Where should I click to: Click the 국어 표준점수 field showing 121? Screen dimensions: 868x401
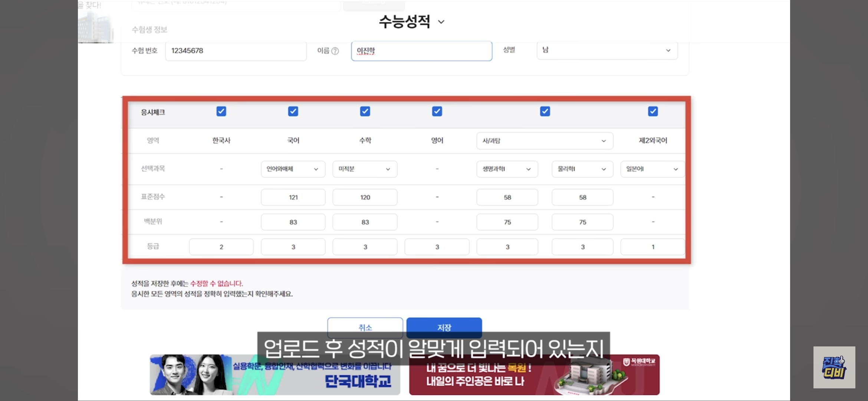coord(293,197)
